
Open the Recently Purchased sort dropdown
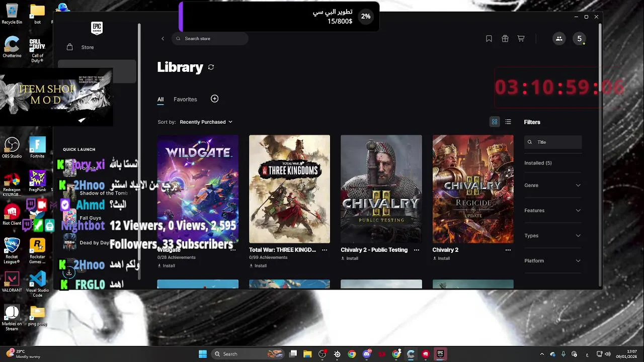coord(206,122)
